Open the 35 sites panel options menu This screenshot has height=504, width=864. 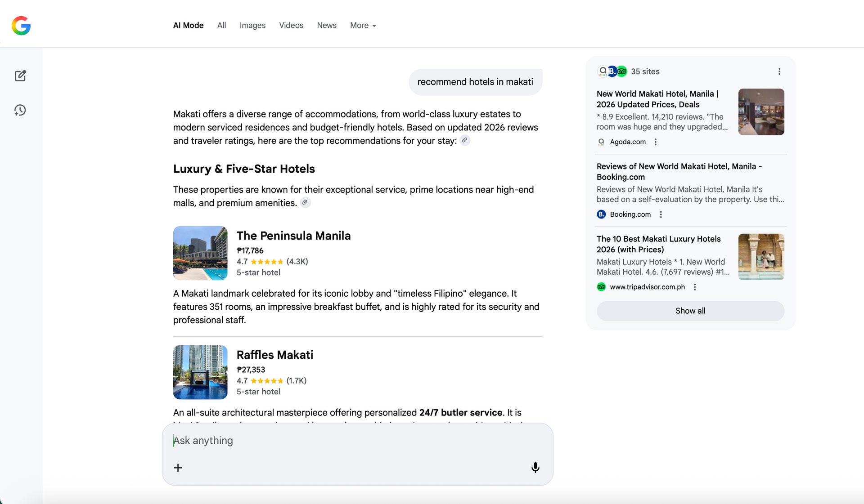[x=779, y=71]
